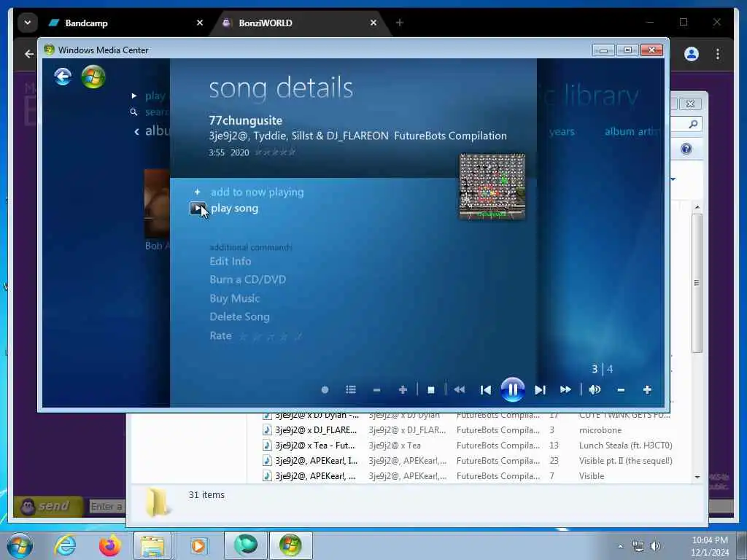Set the Rate stars for this song

[x=270, y=336]
